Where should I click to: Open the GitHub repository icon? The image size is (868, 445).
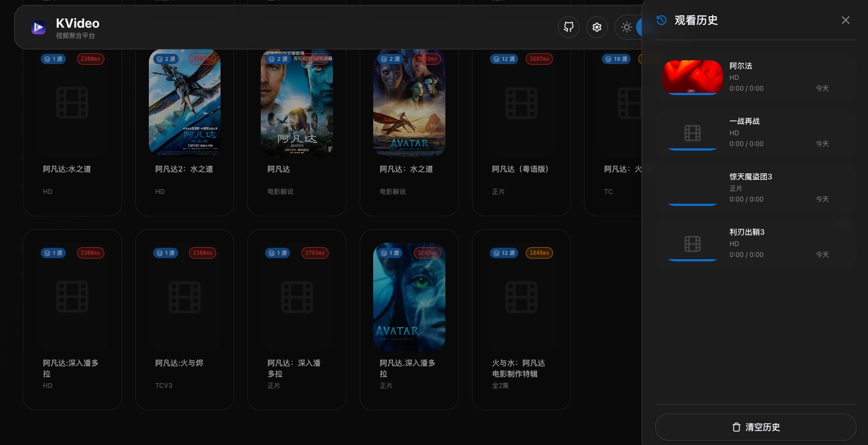coord(569,27)
